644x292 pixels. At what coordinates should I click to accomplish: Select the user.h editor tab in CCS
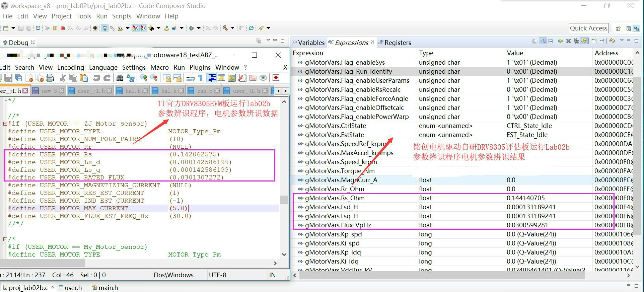[70, 288]
